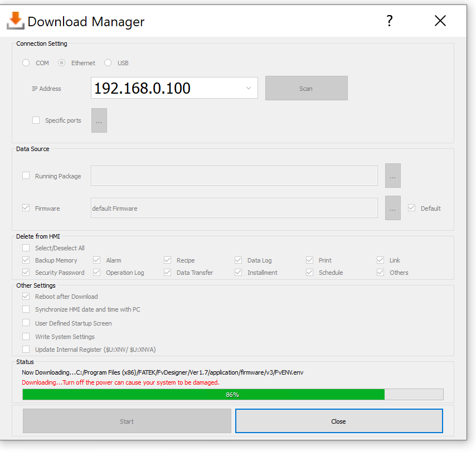
Task: Close the Download Manager window with X
Action: click(x=440, y=21)
